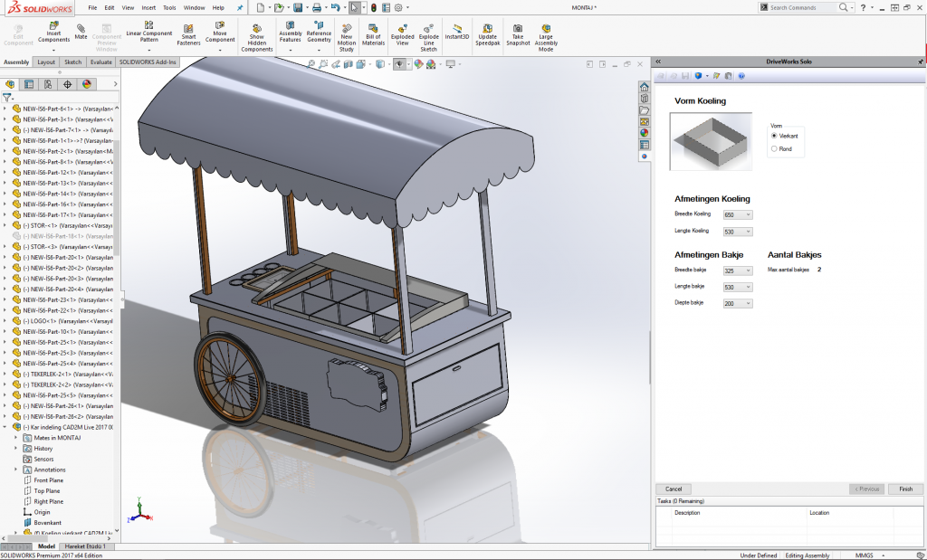Click the koeling shape thumbnail image
This screenshot has width=927, height=560.
tap(711, 142)
